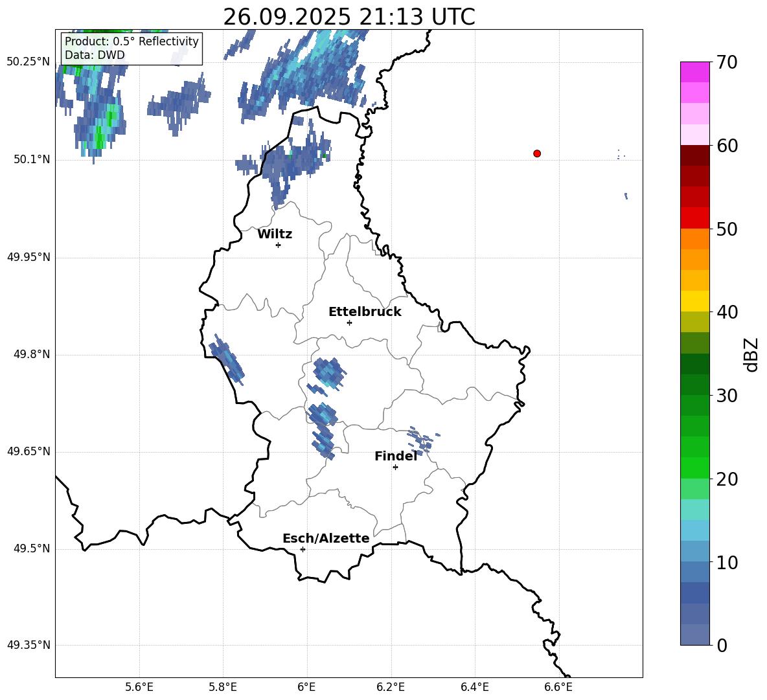This screenshot has width=767, height=700.
Task: Click the 60 tick on the colorbar
Action: 727,146
